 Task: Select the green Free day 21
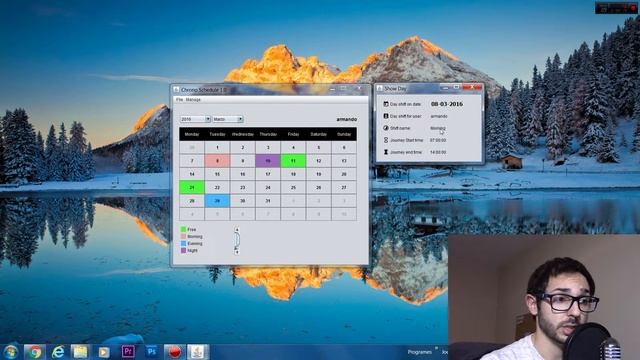[192, 187]
